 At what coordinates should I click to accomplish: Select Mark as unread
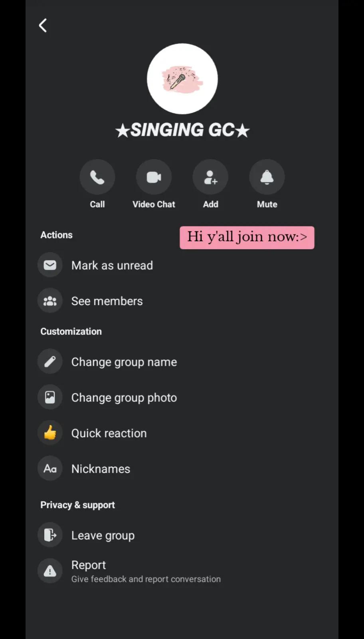(x=112, y=266)
